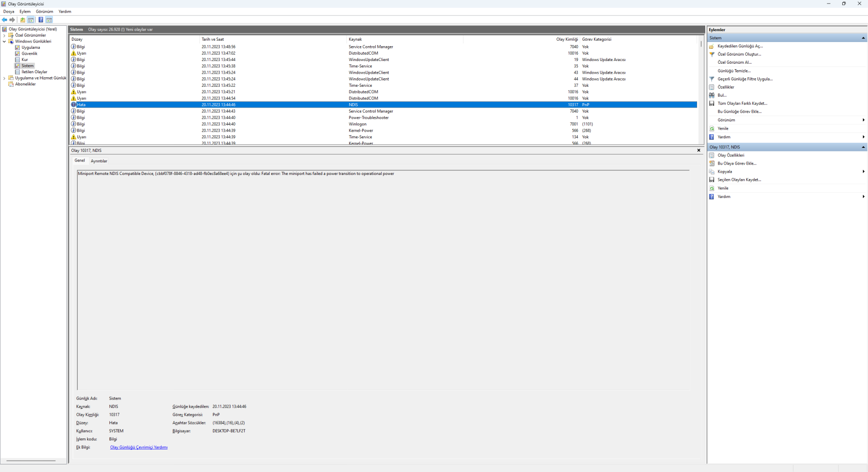Image resolution: width=868 pixels, height=472 pixels.
Task: Select the Service Control Manager 13:48:56 event
Action: click(x=383, y=47)
